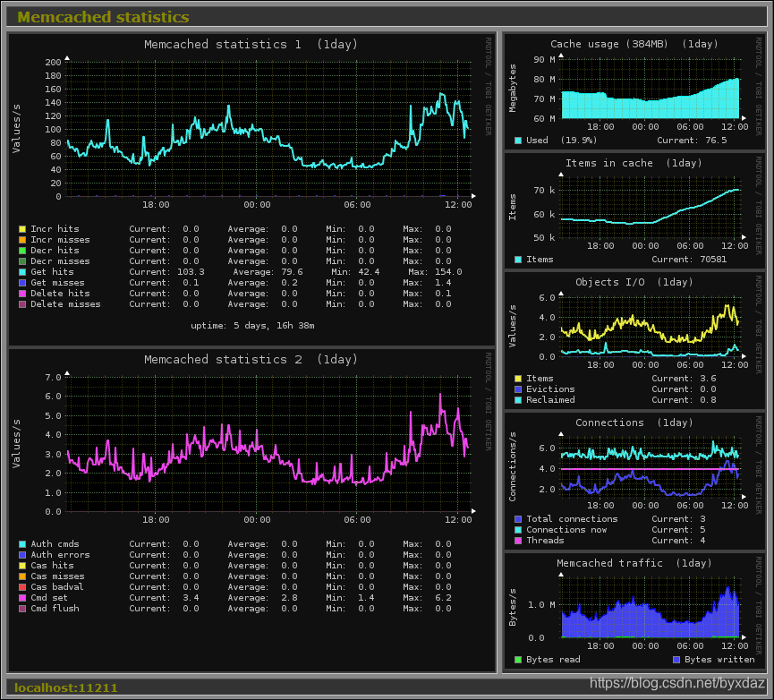Click the Memcached traffic (1day) title
Viewport: 774px width, 700px height.
pyautogui.click(x=634, y=563)
